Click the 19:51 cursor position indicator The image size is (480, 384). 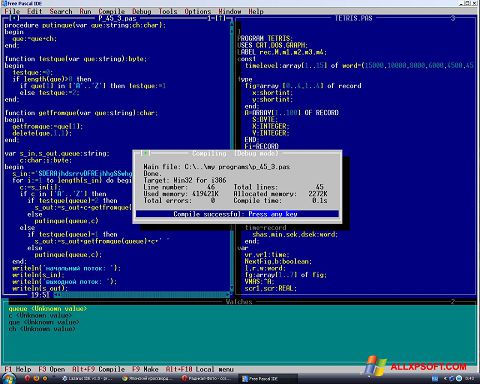40,295
